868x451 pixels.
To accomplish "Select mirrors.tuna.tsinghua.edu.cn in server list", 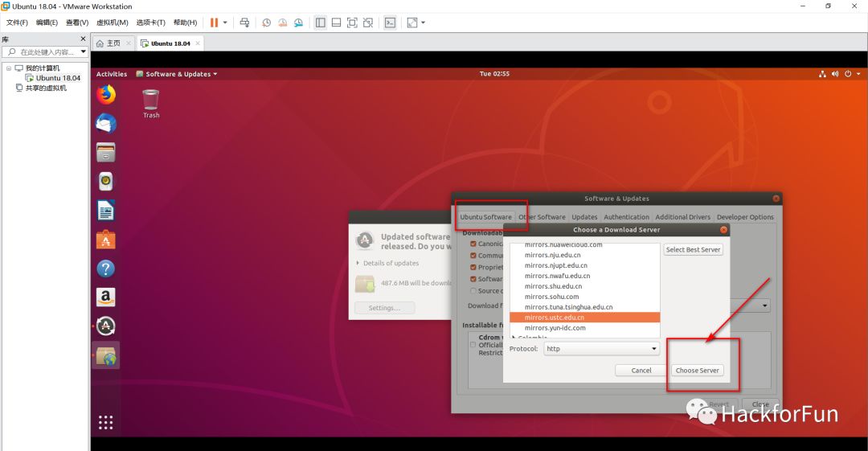I will coord(584,307).
